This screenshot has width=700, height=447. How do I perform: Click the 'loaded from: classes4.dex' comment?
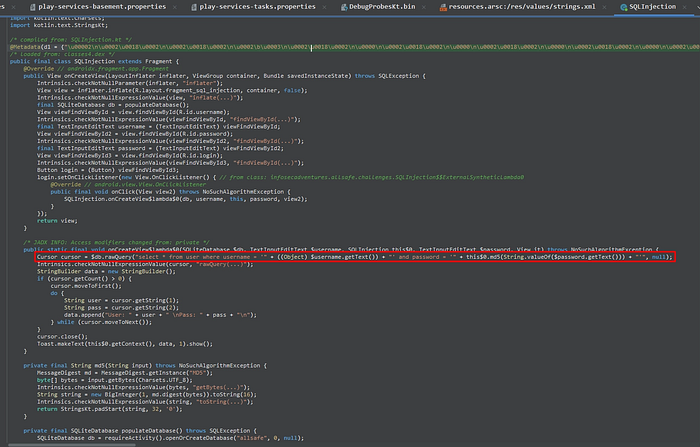62,54
